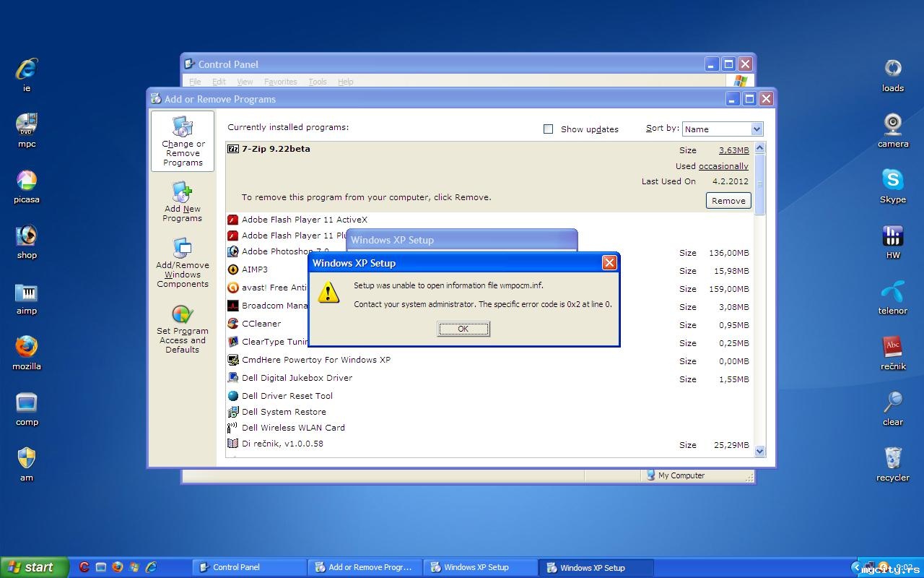The height and width of the screenshot is (578, 924).
Task: Select 7-Zip 9.22beta program title
Action: (x=276, y=149)
